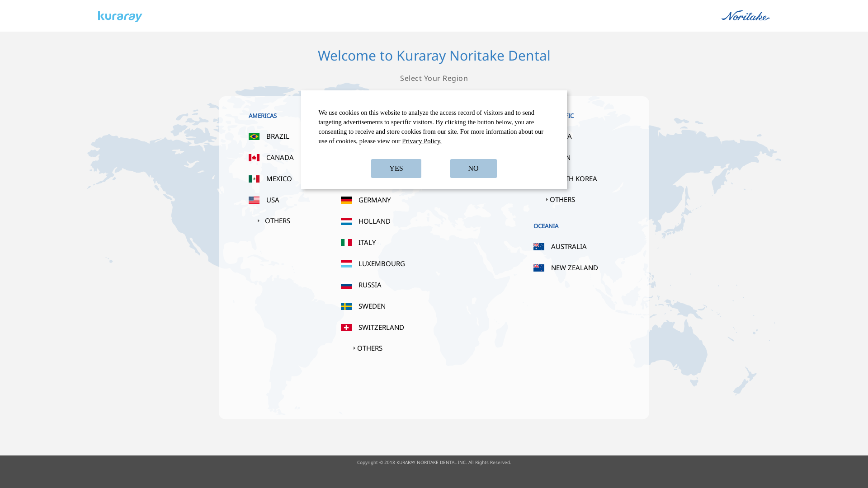Select ITALY region link
Screen dimensions: 868x488
tap(367, 242)
